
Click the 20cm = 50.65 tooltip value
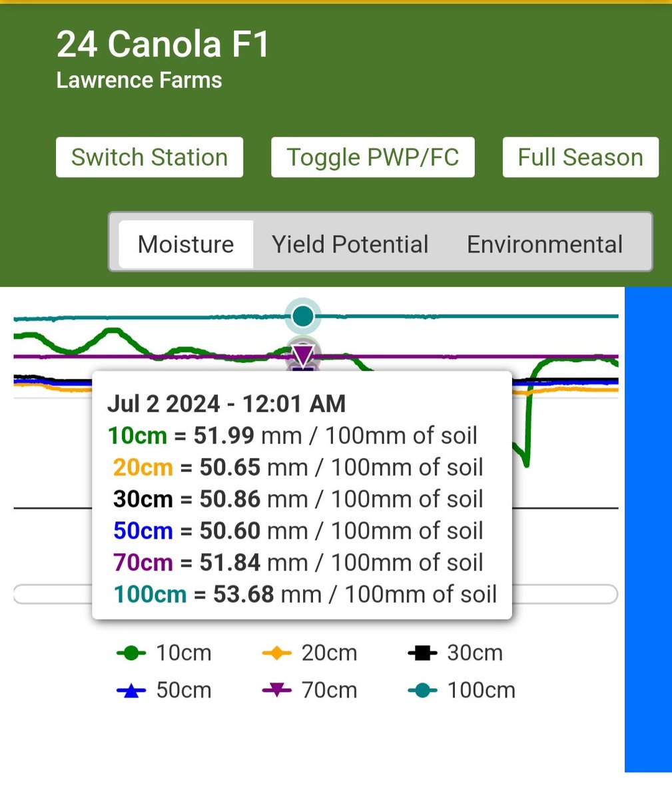(298, 467)
